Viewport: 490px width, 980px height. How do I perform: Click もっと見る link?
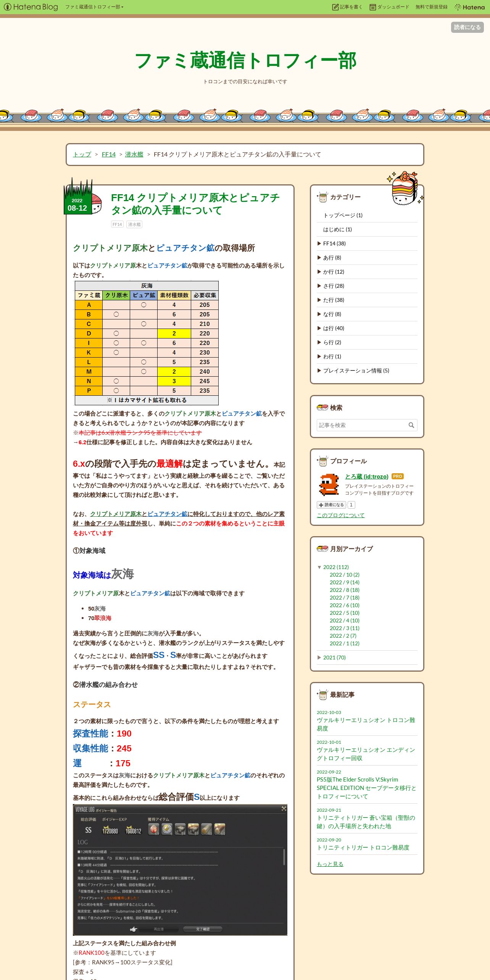point(330,864)
